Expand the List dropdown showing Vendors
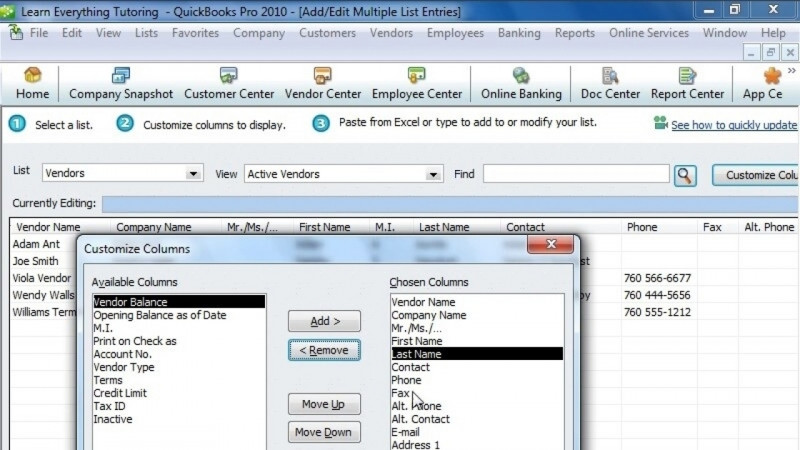The image size is (800, 450). coord(193,173)
